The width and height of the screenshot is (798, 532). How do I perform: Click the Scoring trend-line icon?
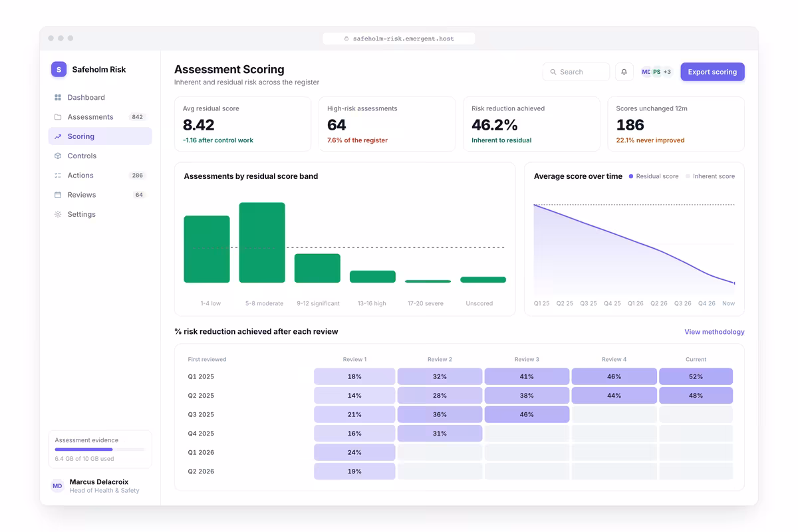click(58, 136)
